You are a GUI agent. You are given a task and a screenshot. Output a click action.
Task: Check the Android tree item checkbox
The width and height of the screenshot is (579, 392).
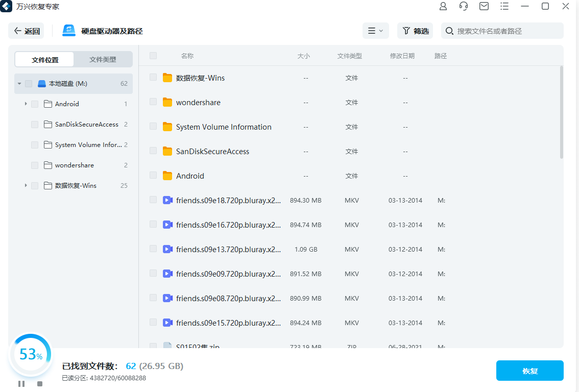pos(35,104)
